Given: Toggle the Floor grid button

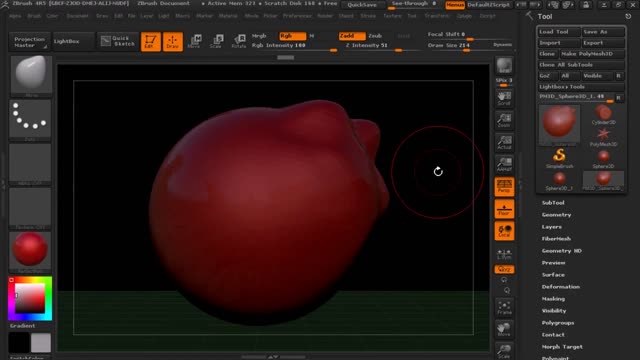Looking at the screenshot, I should click(504, 209).
